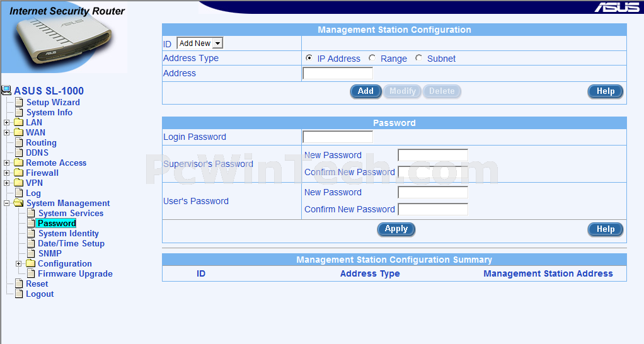The image size is (644, 344).
Task: Open the ID Add New dropdown
Action: click(x=200, y=43)
